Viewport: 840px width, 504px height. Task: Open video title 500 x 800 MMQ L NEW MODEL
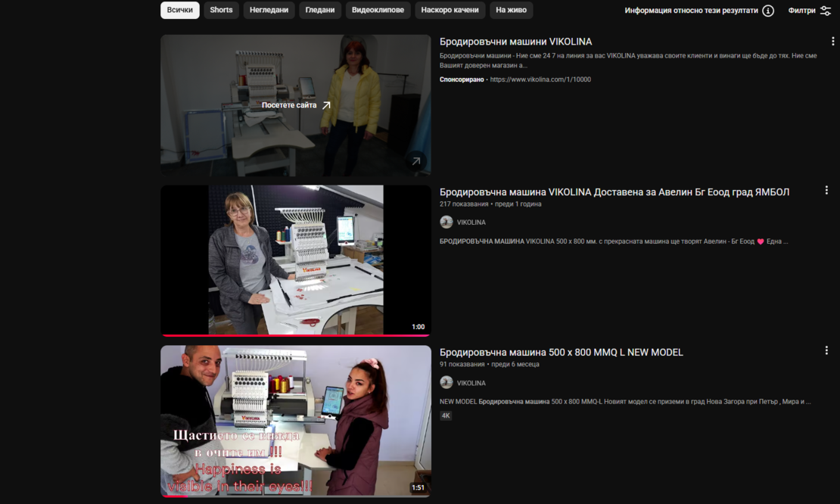561,353
